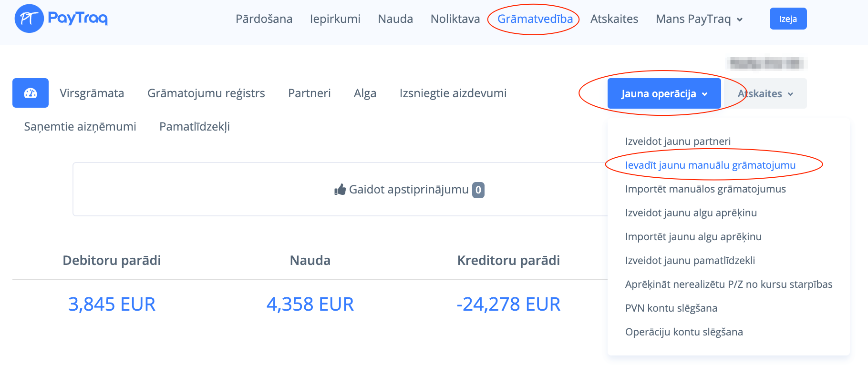Image resolution: width=868 pixels, height=365 pixels.
Task: Select Ievadīt jaunu manuālu grāmatojumu
Action: tap(710, 165)
